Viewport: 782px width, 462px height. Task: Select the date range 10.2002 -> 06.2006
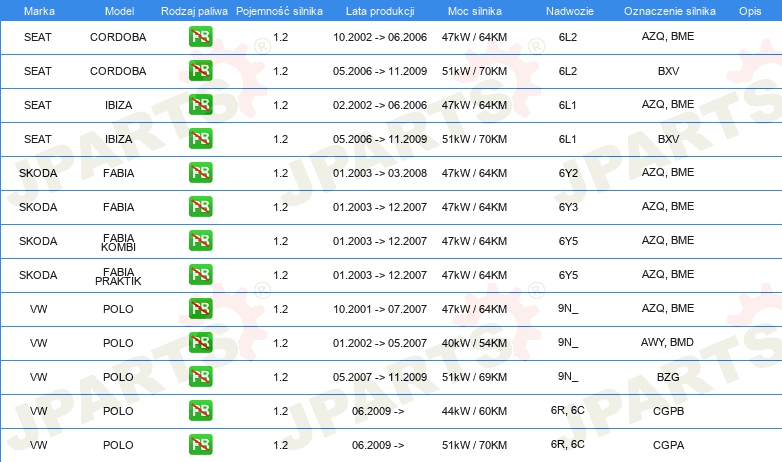tap(380, 37)
